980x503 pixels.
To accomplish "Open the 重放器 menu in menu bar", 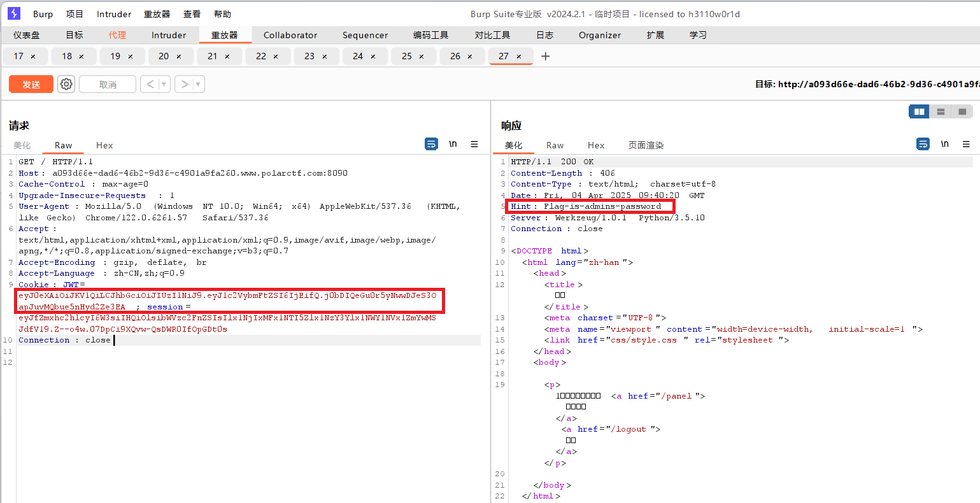I will pyautogui.click(x=157, y=14).
